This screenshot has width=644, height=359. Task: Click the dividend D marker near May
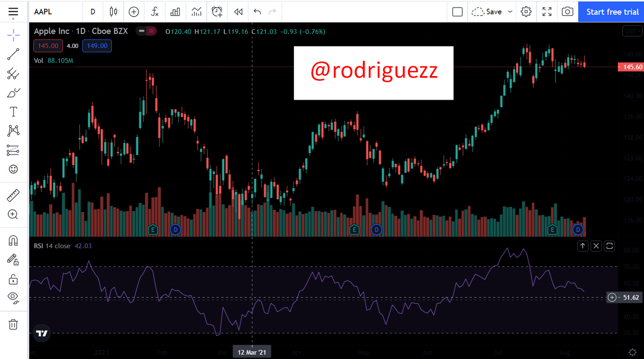376,230
